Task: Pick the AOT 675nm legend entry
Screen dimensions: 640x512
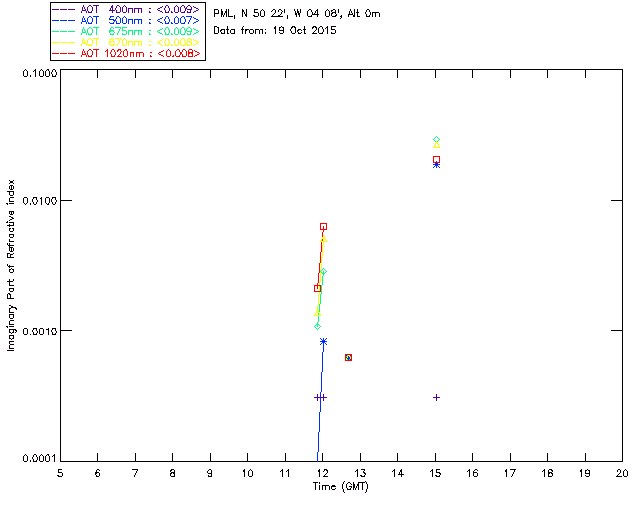Action: click(126, 31)
